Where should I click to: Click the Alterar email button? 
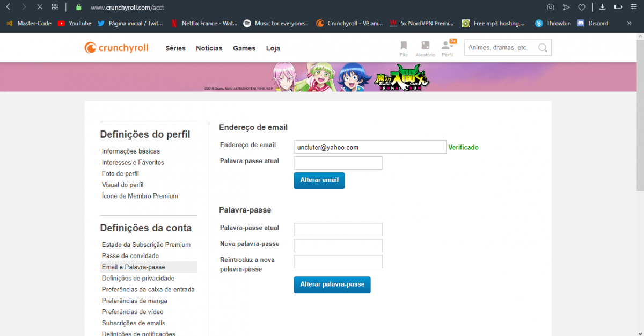coord(319,180)
